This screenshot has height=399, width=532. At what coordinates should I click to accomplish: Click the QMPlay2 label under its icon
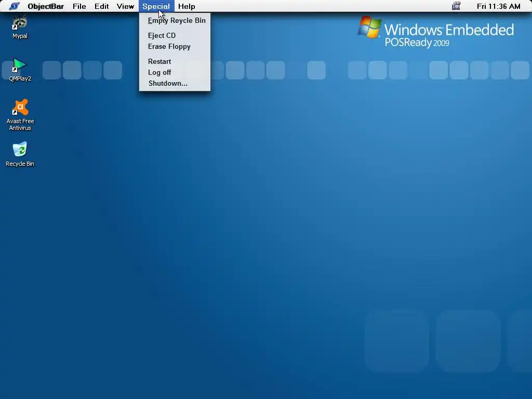click(20, 78)
